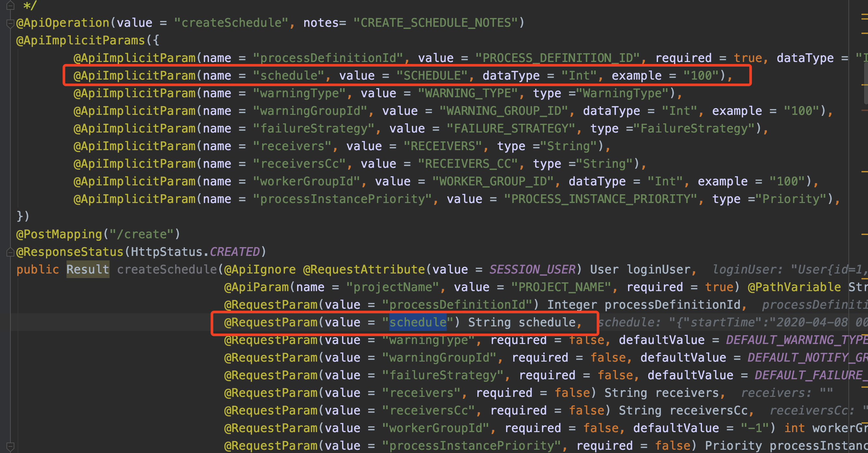Click the inline debug hint receivers: ""

point(787,393)
